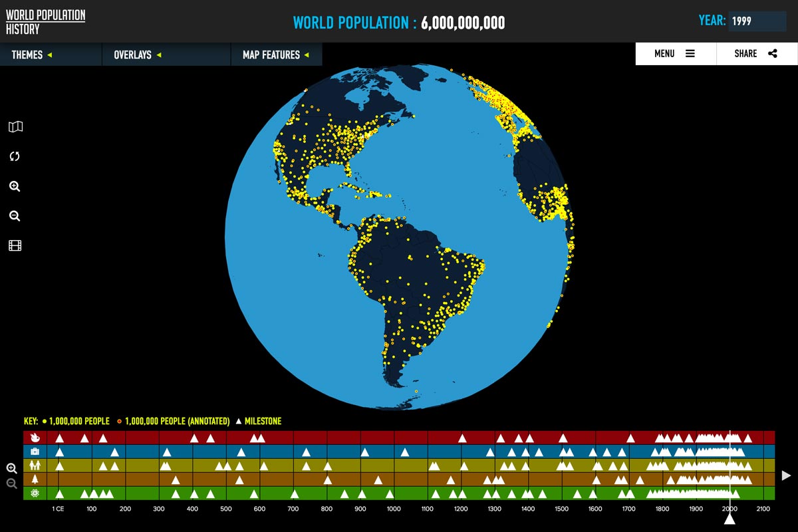Open the Menu hamburger
798x532 pixels.
(x=675, y=54)
